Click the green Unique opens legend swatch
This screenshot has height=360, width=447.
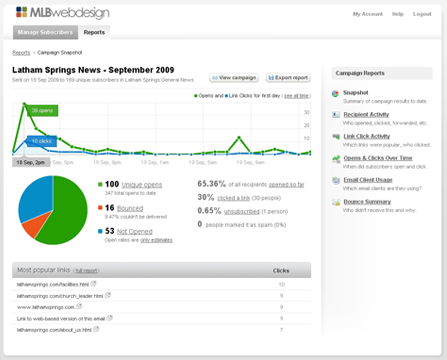[x=100, y=184]
